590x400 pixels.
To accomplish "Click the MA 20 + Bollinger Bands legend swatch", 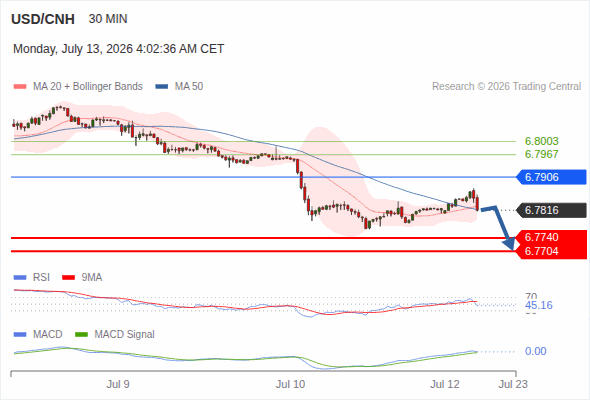I will 20,87.
